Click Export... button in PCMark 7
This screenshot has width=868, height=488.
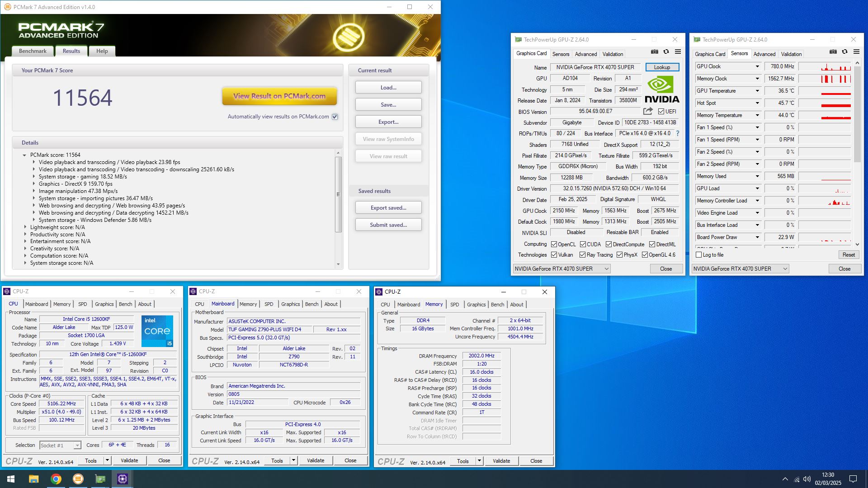[388, 122]
